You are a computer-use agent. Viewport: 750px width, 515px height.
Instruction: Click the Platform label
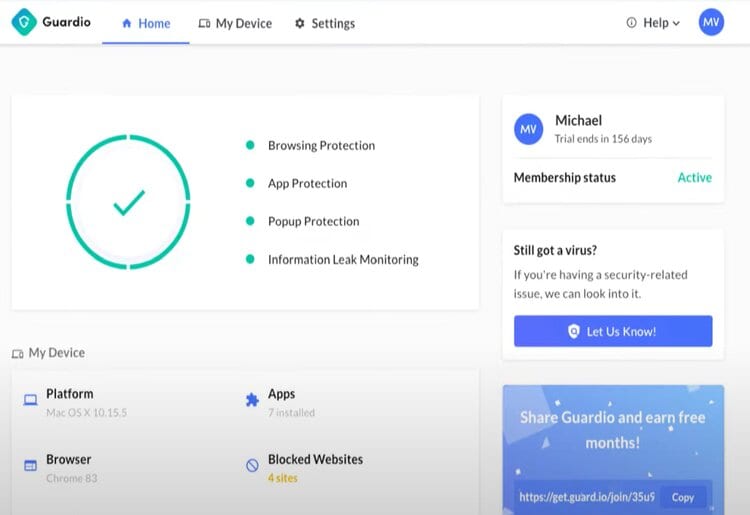click(70, 394)
